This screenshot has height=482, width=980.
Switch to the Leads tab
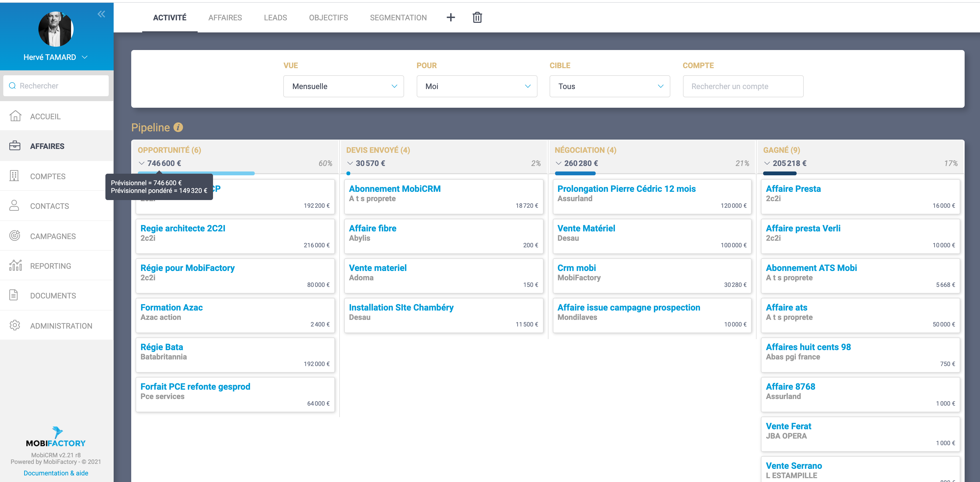pos(275,18)
